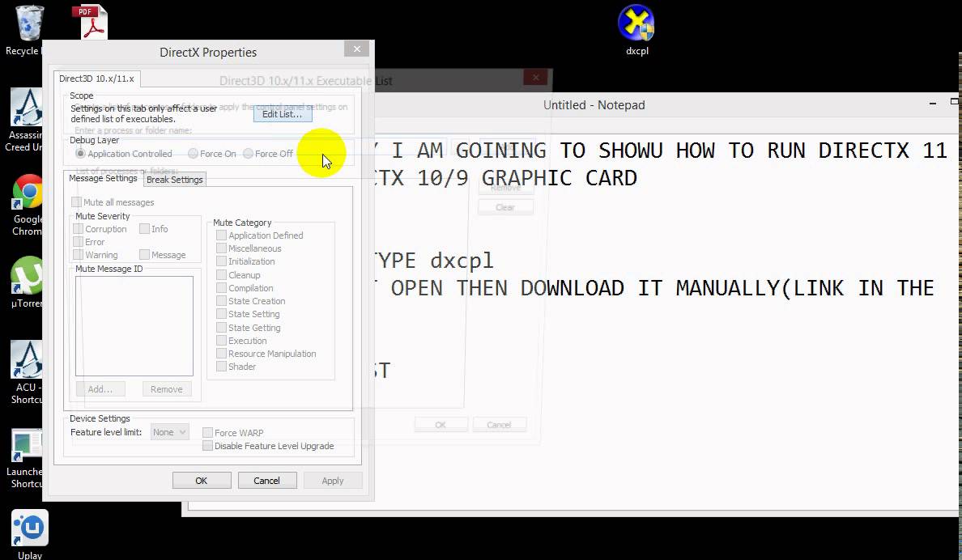The width and height of the screenshot is (962, 560).
Task: Enable Force WARP checkbox
Action: 208,432
